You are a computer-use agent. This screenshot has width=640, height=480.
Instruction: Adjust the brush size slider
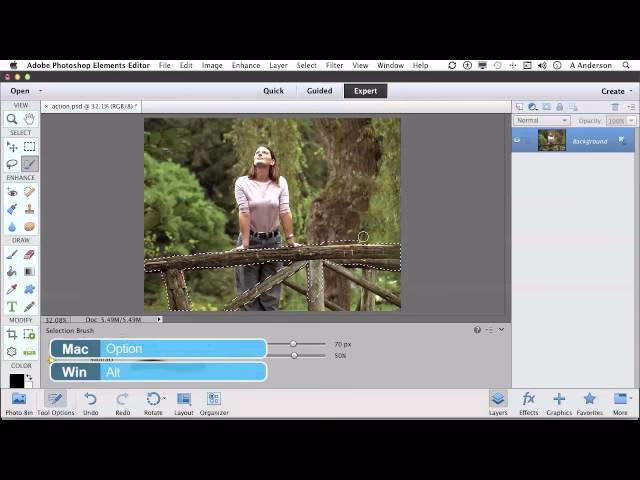pos(293,344)
